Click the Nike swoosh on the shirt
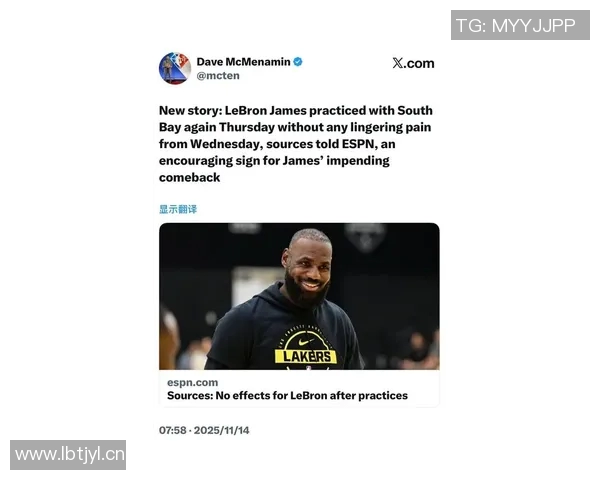This screenshot has height=480, width=600. click(305, 341)
